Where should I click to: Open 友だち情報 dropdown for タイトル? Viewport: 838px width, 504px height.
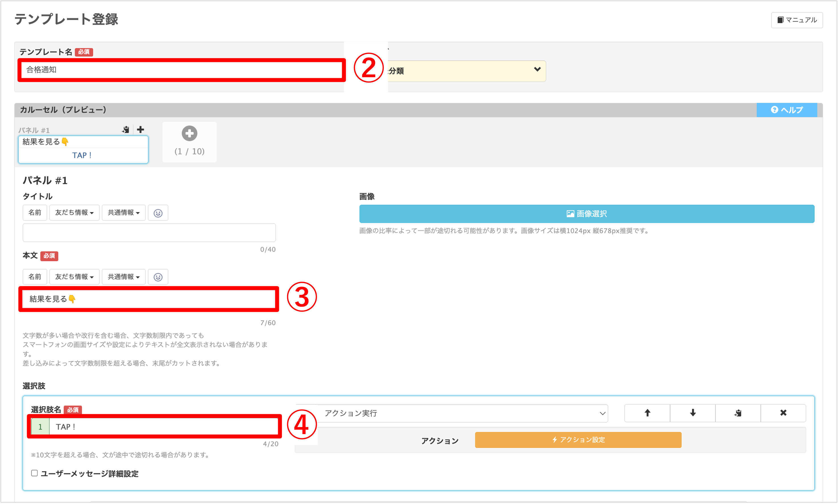point(75,213)
